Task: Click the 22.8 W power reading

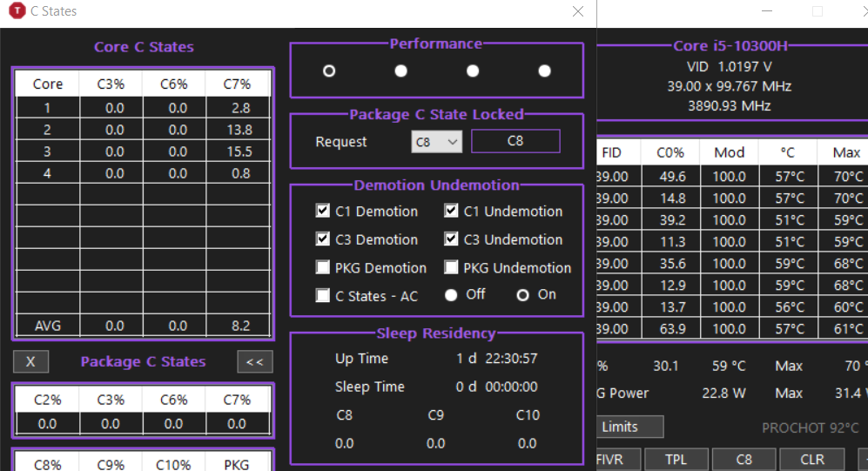Action: [723, 394]
